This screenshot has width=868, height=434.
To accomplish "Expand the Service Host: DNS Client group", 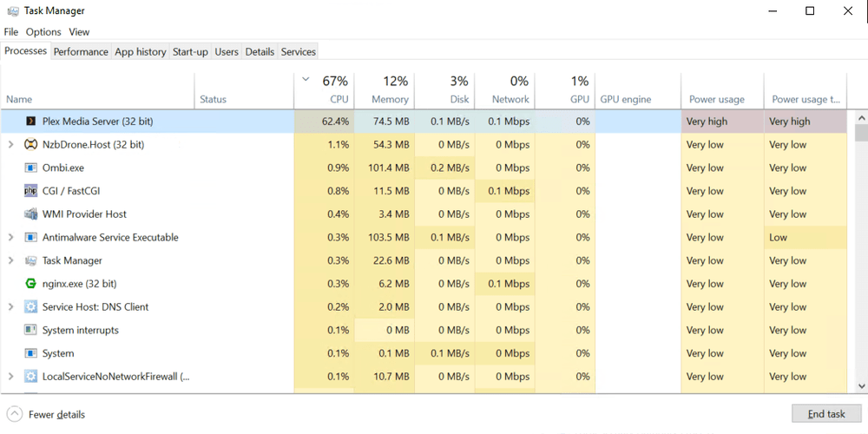I will (x=10, y=306).
